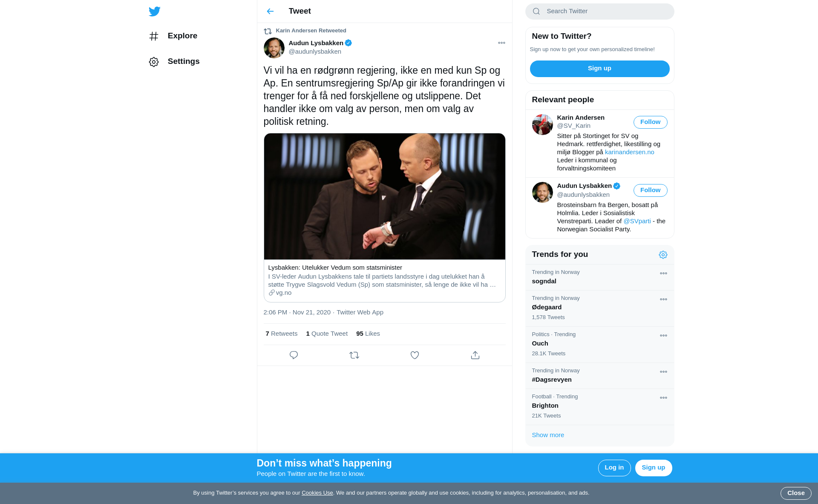Open more options for Ødegaard trend
Viewport: 818px width, 504px height.
click(x=663, y=300)
